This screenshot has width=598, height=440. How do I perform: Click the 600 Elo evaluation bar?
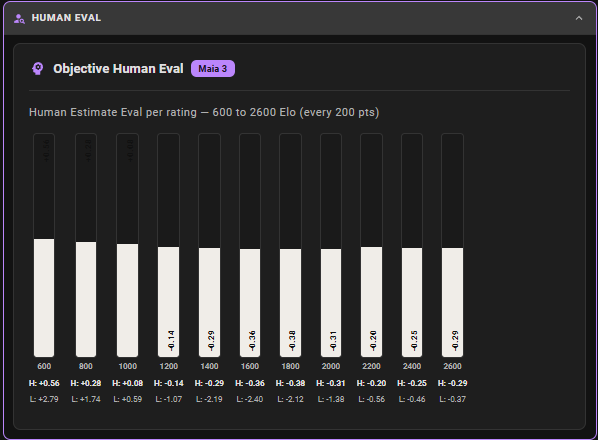(x=44, y=245)
